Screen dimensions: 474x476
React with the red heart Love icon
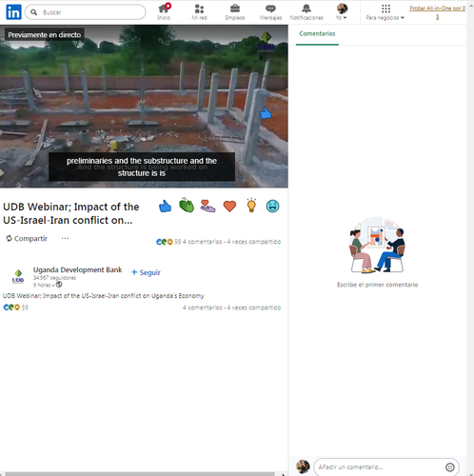point(229,207)
